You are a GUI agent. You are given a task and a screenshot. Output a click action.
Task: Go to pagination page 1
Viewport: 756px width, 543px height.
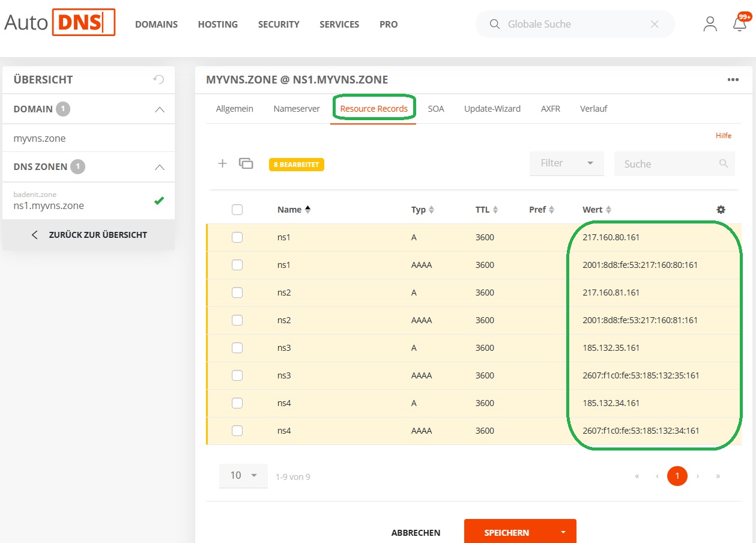(677, 476)
